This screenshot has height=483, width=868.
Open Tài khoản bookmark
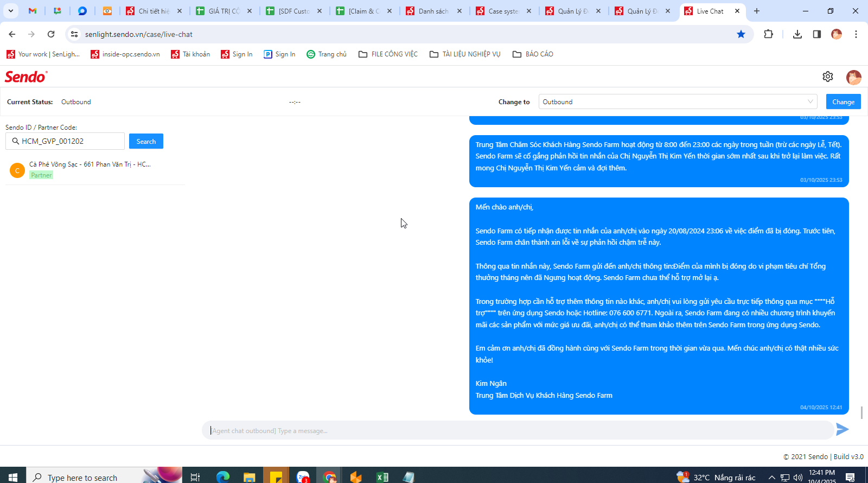pyautogui.click(x=190, y=54)
